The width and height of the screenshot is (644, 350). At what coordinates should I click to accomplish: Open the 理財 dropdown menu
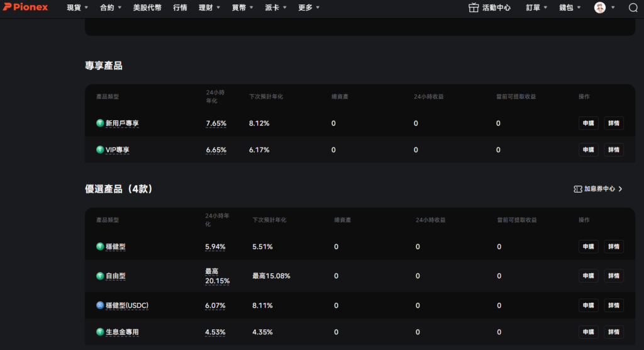tap(209, 8)
